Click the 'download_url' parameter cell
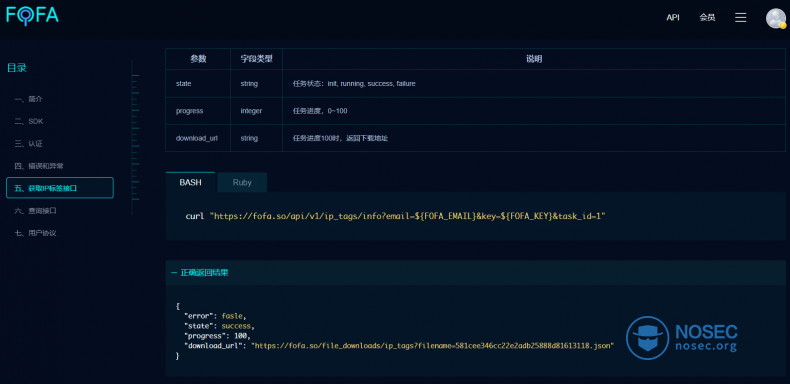The width and height of the screenshot is (790, 384). pos(198,138)
